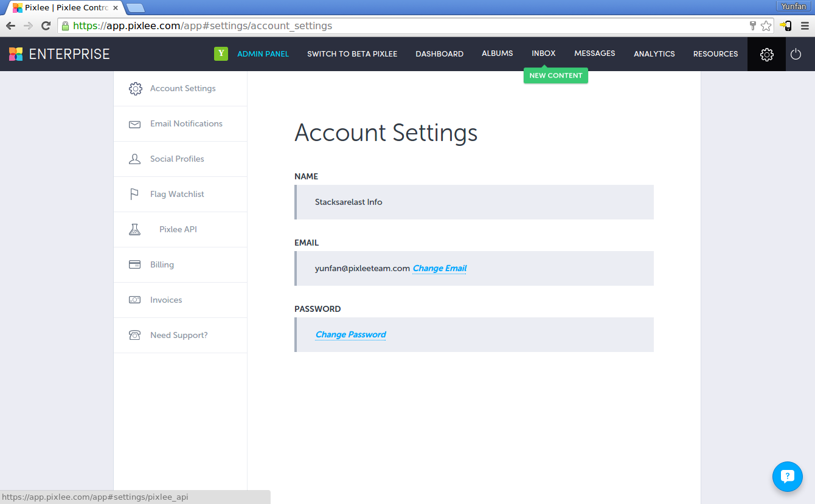The height and width of the screenshot is (504, 815).
Task: Click the NAME field label
Action: tap(307, 176)
